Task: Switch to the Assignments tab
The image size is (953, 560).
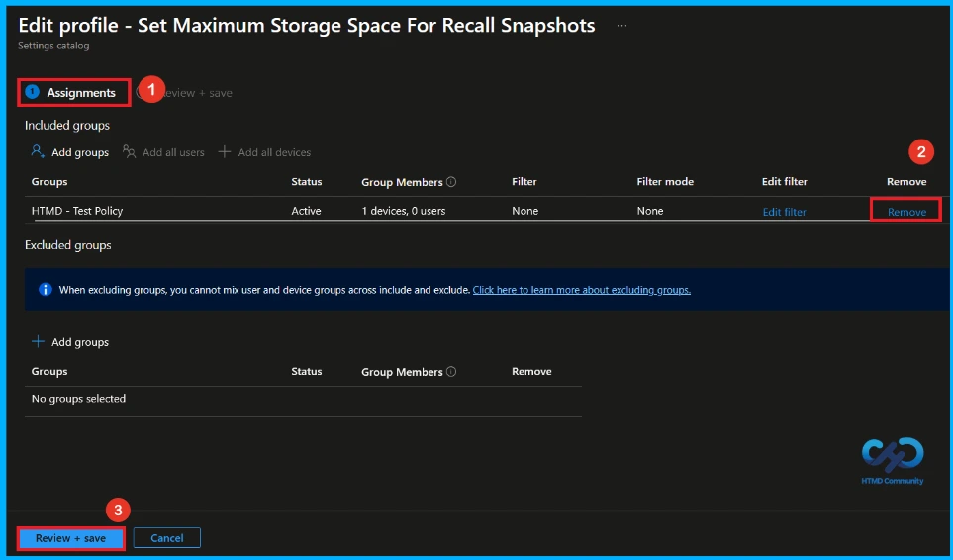Action: coord(74,93)
